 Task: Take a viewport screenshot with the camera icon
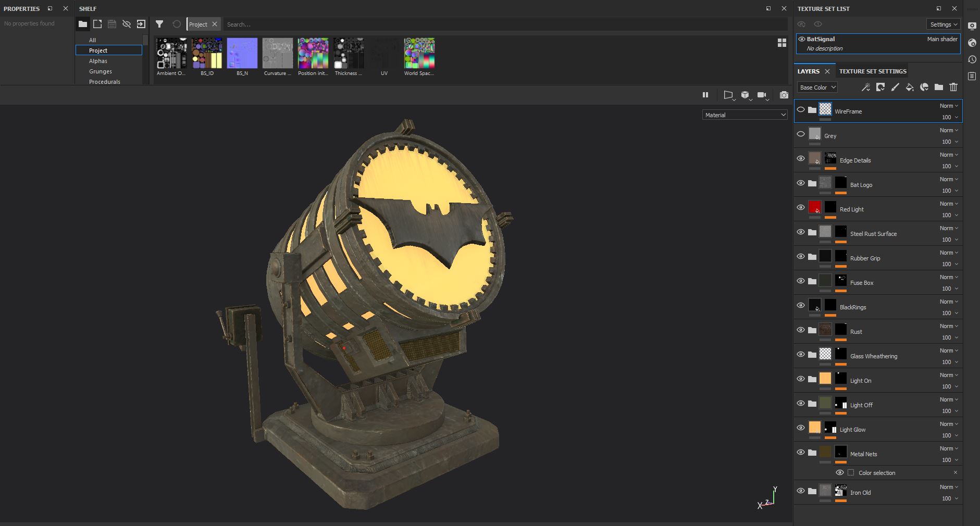coord(784,95)
